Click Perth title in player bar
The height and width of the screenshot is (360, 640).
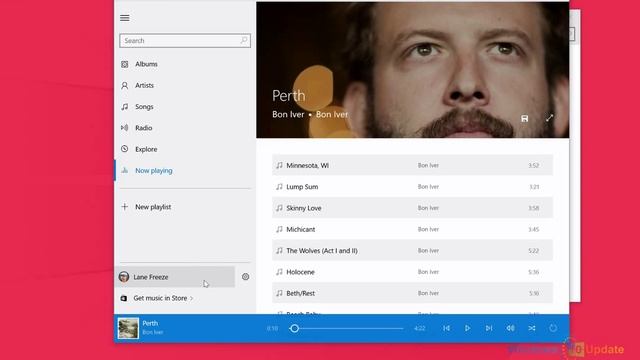(x=150, y=323)
